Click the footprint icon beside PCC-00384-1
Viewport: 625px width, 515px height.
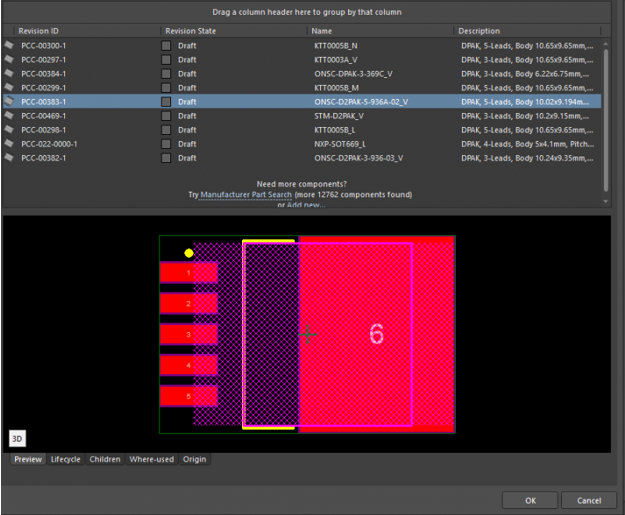[x=9, y=73]
